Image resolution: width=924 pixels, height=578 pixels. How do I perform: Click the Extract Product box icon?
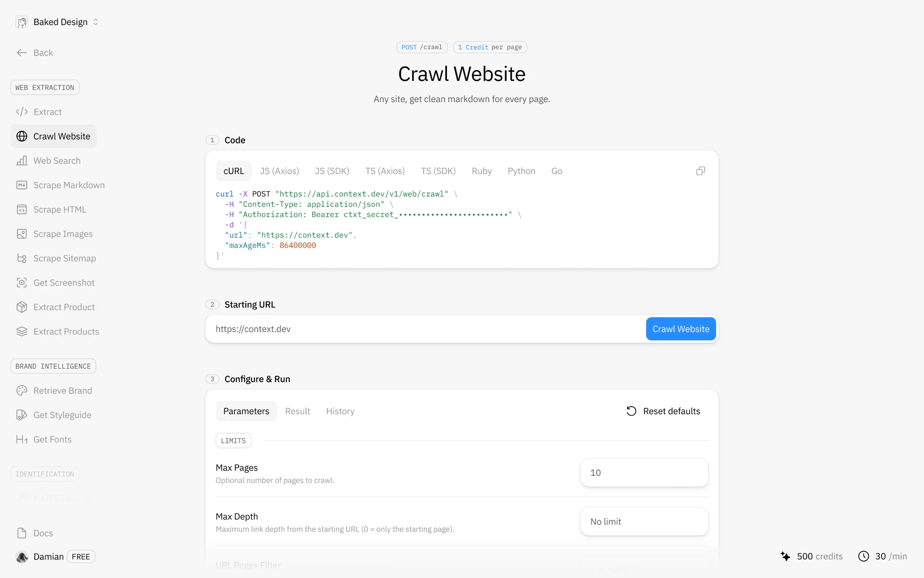pyautogui.click(x=22, y=307)
